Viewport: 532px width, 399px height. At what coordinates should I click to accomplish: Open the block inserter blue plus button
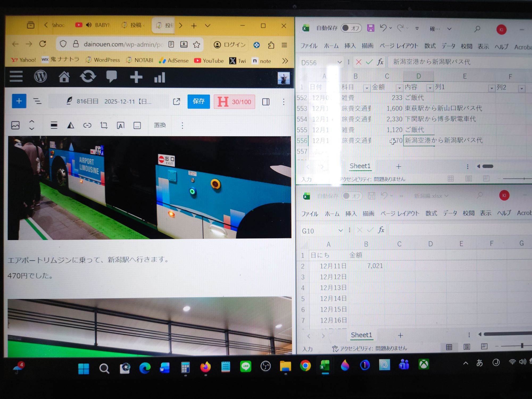pos(19,101)
